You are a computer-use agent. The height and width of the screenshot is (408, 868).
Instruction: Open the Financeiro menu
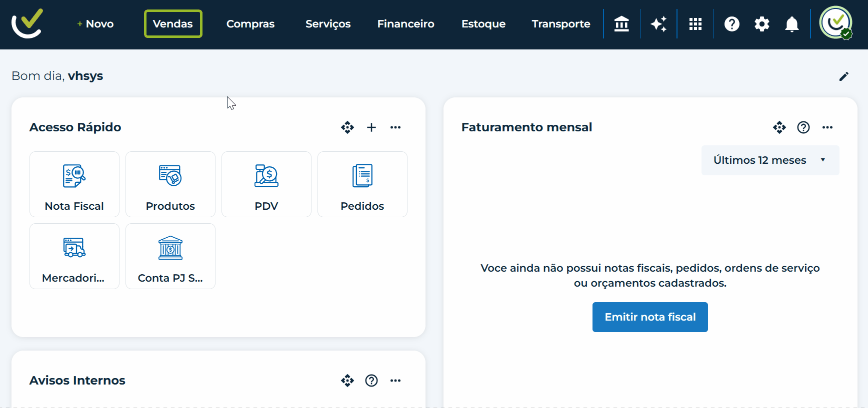coord(406,24)
